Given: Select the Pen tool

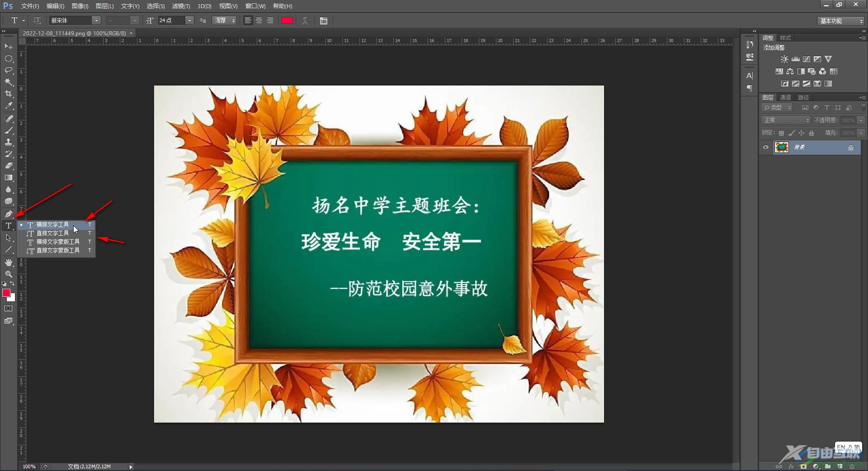Looking at the screenshot, I should 9,214.
